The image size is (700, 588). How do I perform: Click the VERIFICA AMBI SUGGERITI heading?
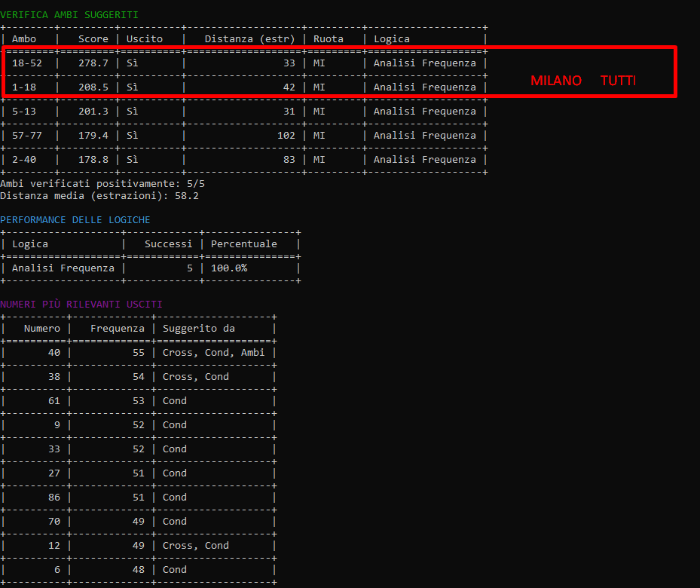pyautogui.click(x=69, y=15)
